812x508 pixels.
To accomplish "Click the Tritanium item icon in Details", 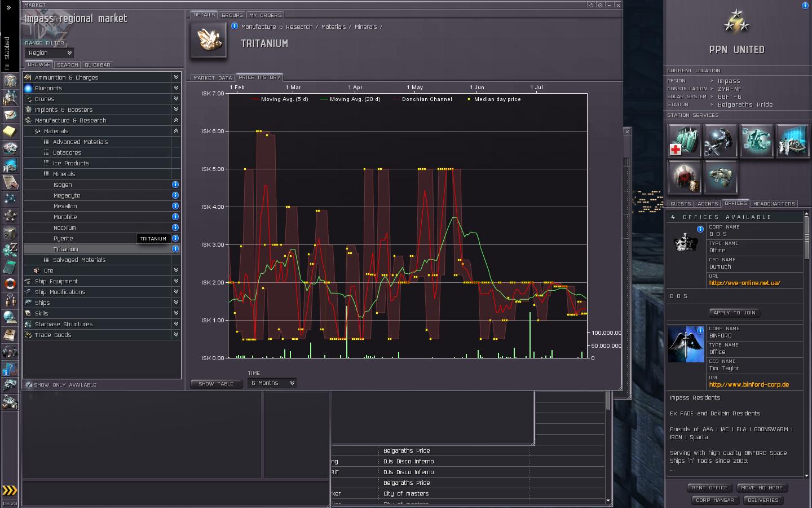I will coord(209,40).
